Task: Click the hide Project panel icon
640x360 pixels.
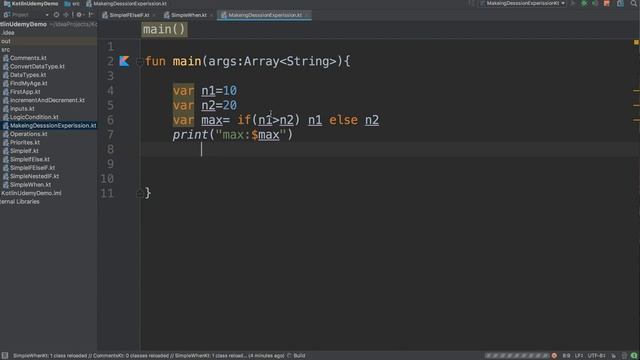Action: pyautogui.click(x=91, y=15)
